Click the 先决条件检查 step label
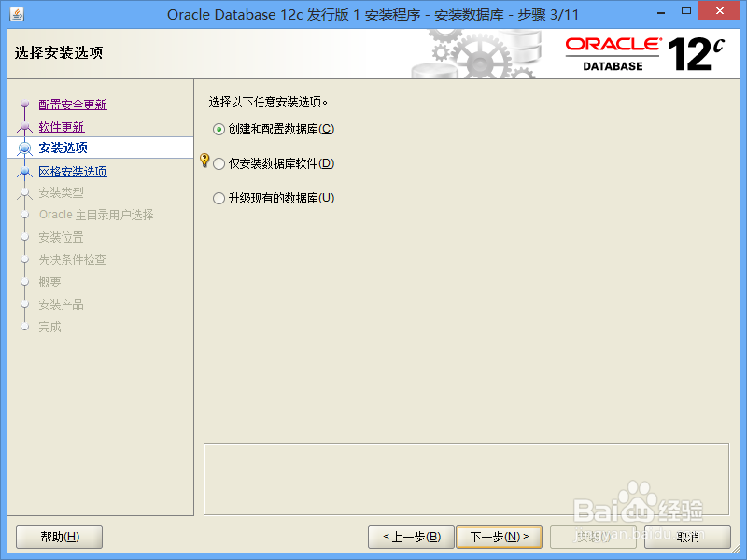 click(73, 259)
